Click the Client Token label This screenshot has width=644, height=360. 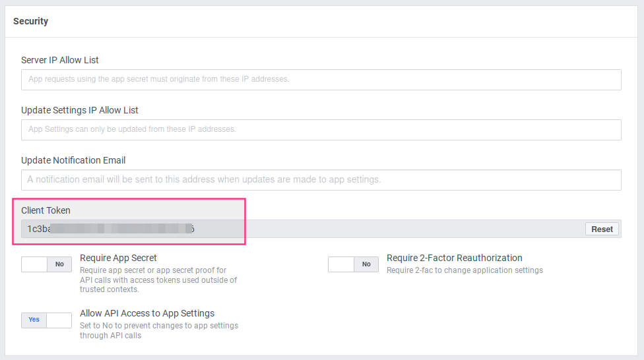[46, 210]
